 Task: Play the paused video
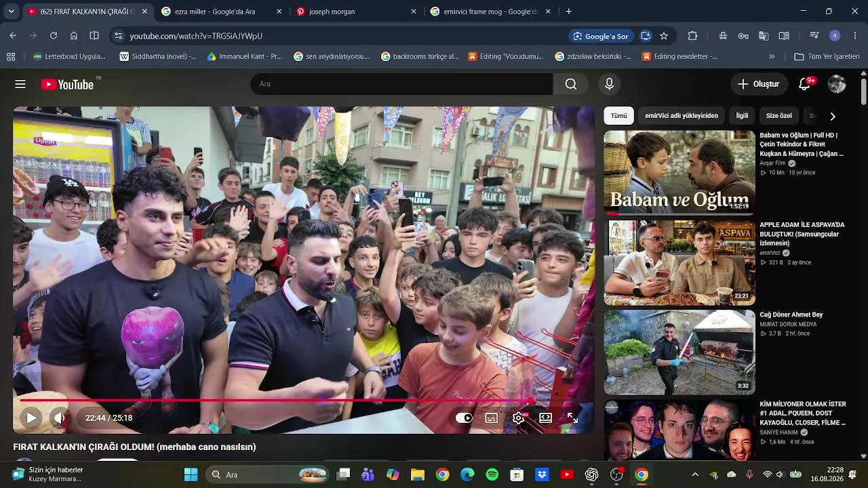pyautogui.click(x=31, y=418)
